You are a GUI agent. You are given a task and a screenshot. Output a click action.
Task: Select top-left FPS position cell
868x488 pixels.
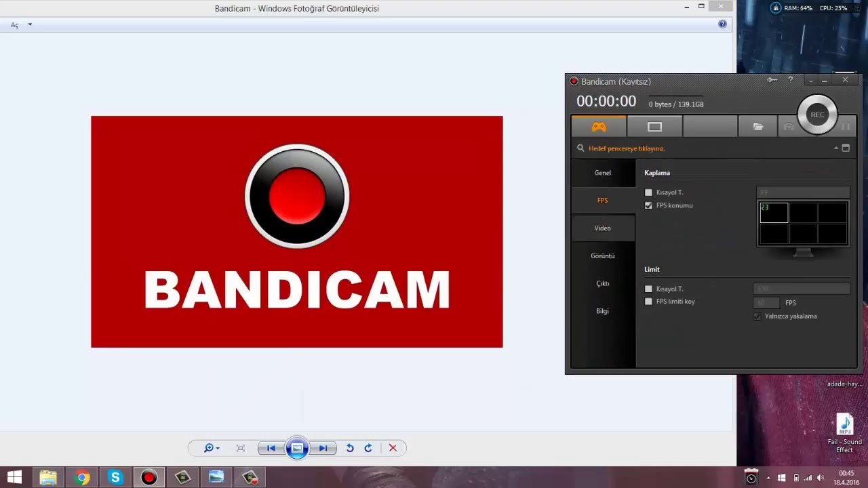pos(774,213)
